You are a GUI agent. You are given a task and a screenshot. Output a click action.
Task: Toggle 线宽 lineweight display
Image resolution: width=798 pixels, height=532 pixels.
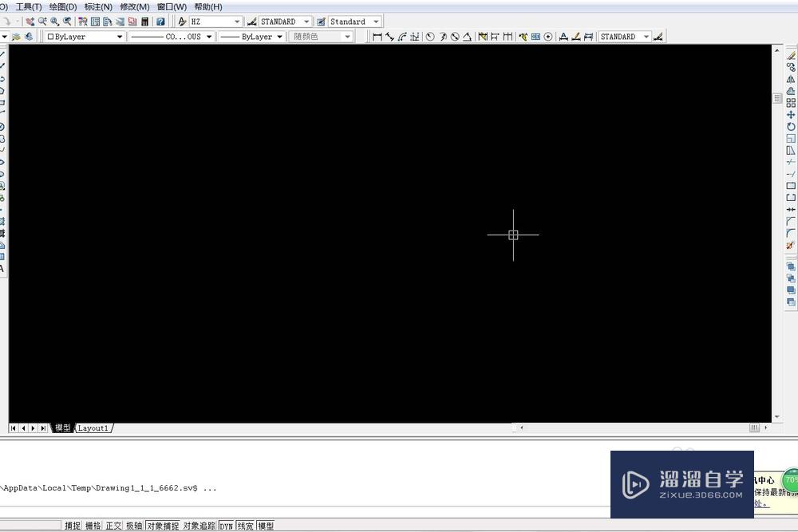coord(245,526)
